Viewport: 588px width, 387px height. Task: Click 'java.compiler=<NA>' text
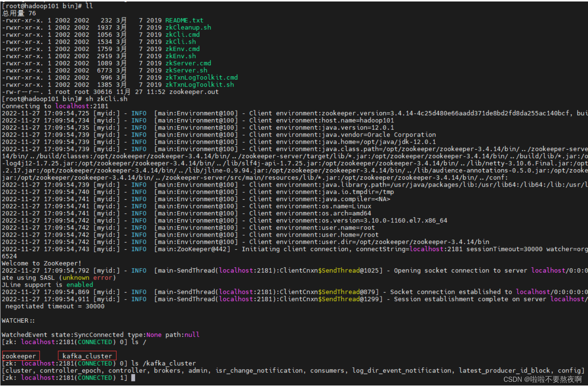coord(356,199)
